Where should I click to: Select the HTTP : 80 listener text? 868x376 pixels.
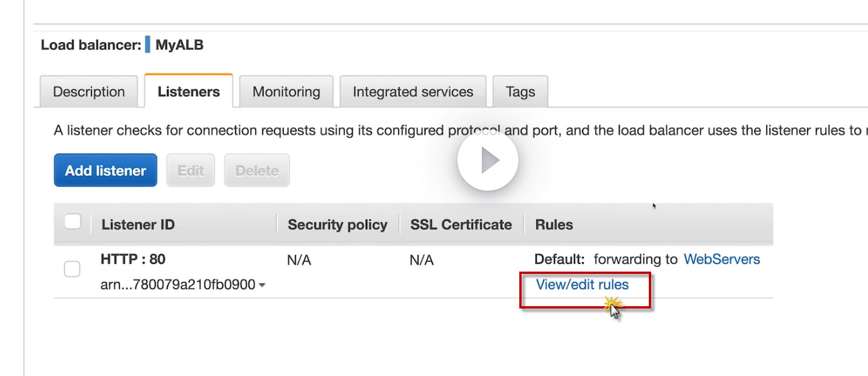(133, 259)
